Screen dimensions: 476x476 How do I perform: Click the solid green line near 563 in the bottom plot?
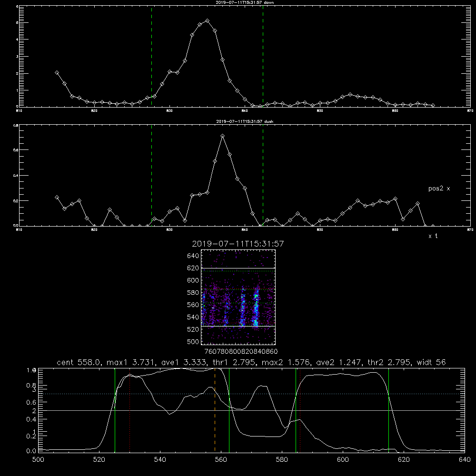[229, 410]
